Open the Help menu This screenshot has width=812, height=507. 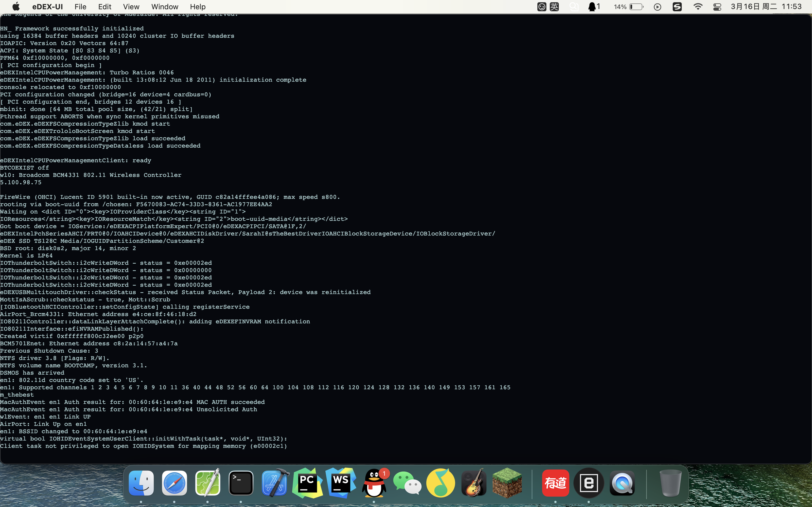tap(198, 6)
